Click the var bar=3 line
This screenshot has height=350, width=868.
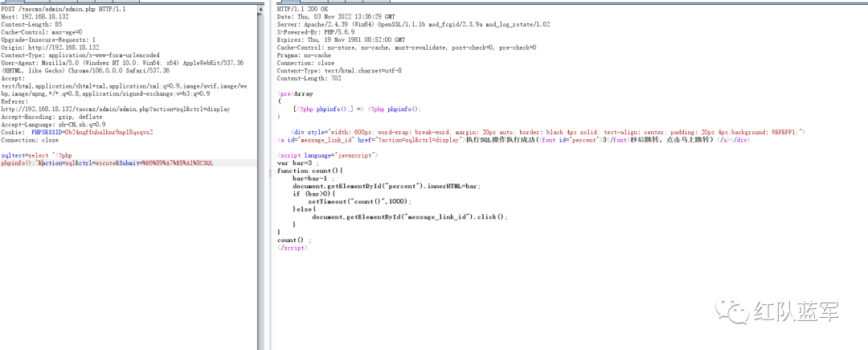pyautogui.click(x=298, y=163)
